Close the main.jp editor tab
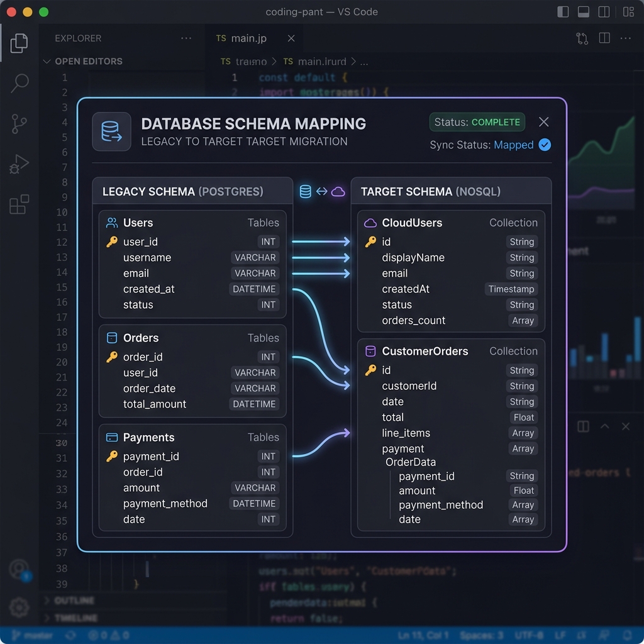This screenshot has width=644, height=644. pos(291,38)
